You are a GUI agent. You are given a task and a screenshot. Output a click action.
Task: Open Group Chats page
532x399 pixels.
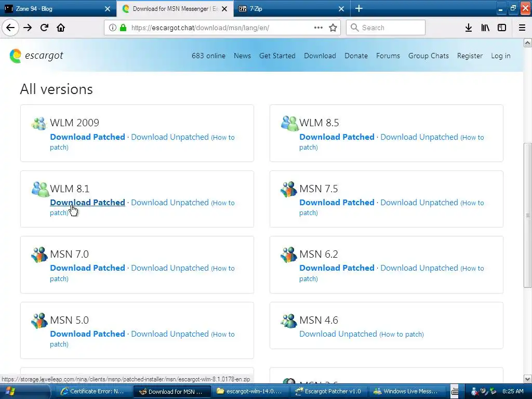tap(428, 56)
